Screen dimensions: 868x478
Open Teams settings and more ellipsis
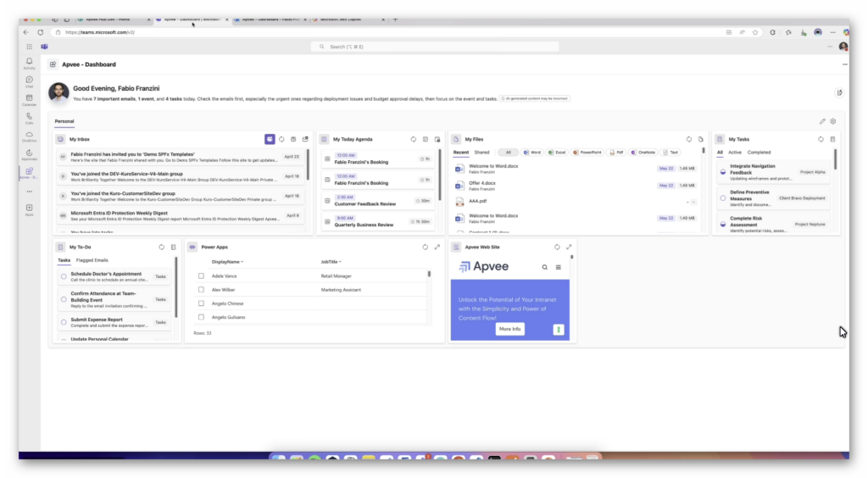(830, 47)
